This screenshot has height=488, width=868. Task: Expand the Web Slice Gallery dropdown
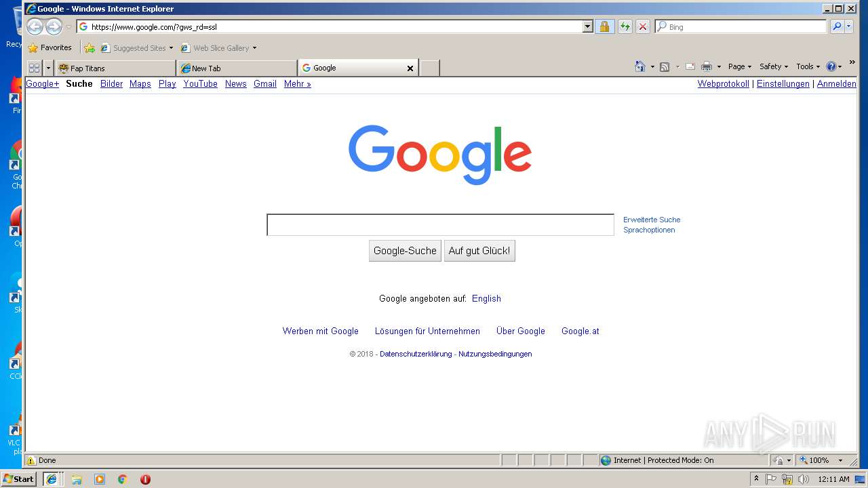pyautogui.click(x=255, y=48)
